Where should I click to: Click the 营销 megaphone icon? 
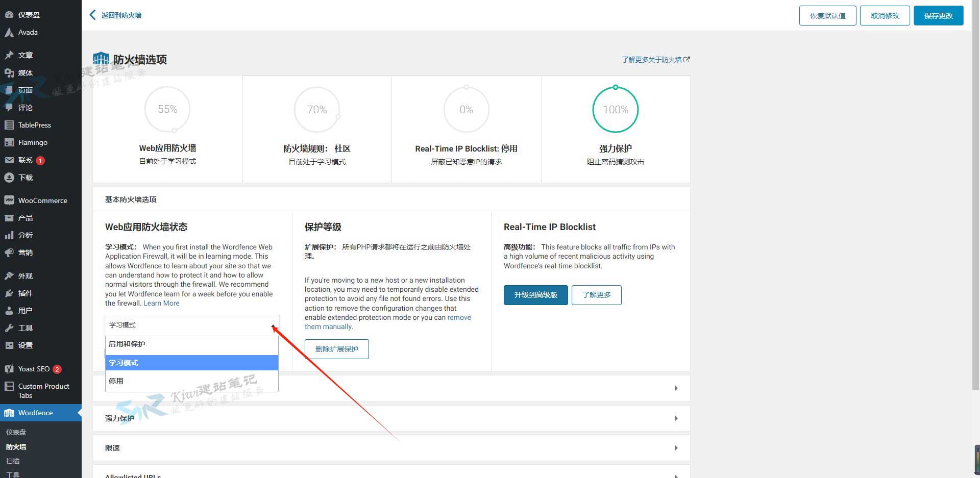(9, 253)
